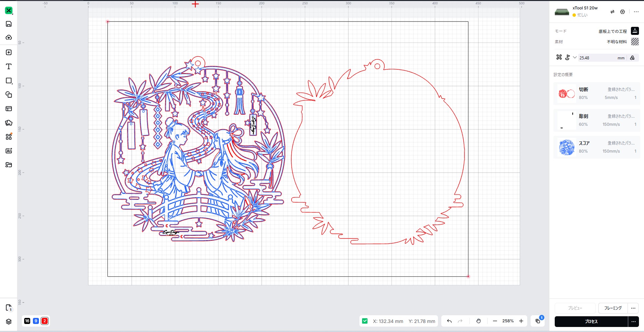Click the 不明な材料 material label

[x=616, y=42]
